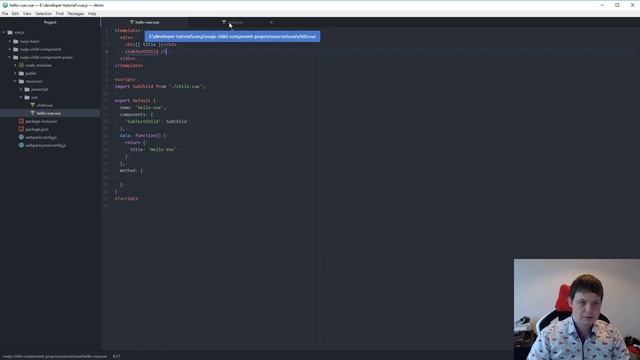640x360 pixels.
Task: Open package-lock.json from the project tree
Action: pyautogui.click(x=41, y=121)
